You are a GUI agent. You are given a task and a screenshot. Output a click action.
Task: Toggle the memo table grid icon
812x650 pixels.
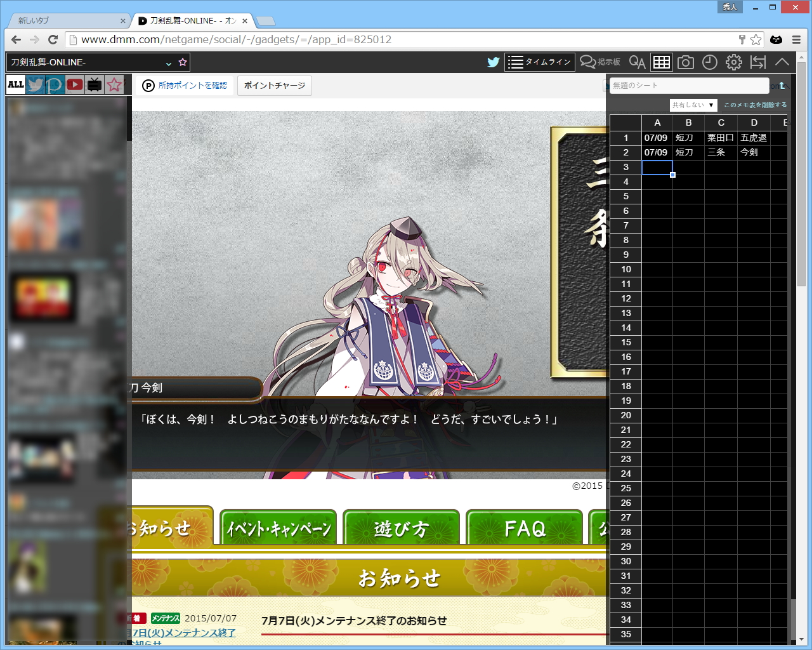662,62
